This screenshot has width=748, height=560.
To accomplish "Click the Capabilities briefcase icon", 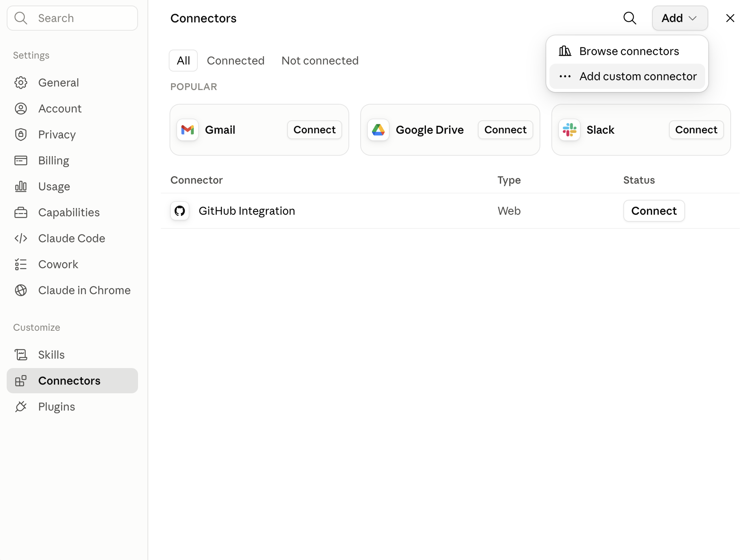I will (21, 212).
